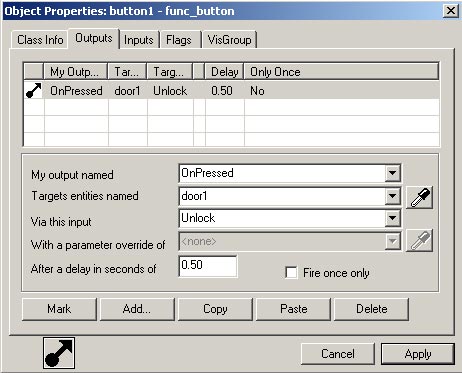Sort by the My Output column header

point(76,72)
